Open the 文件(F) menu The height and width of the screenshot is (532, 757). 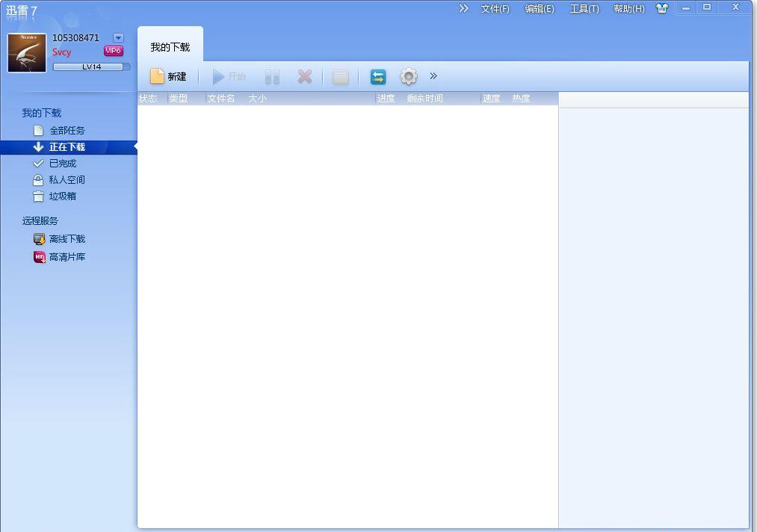click(495, 9)
